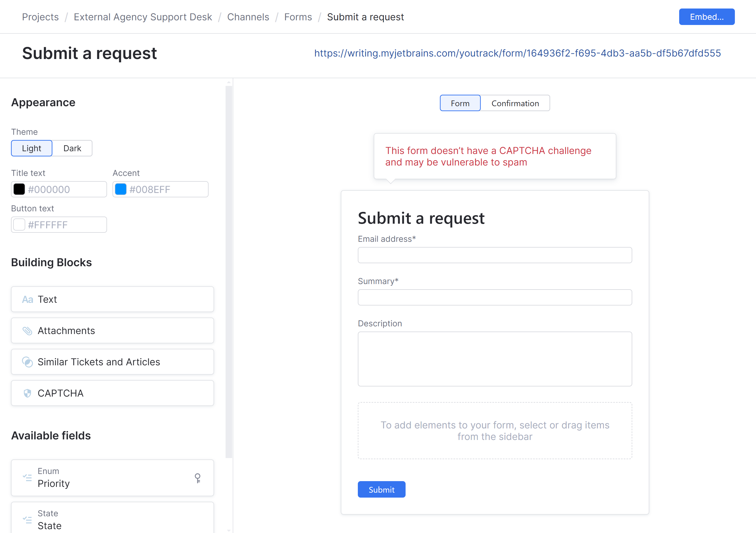
Task: Open the Accent color picker swatch
Action: (120, 189)
